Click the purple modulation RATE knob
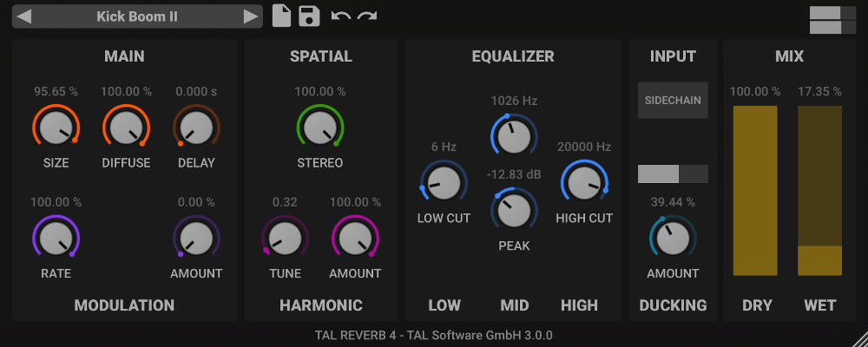The image size is (868, 347). click(x=56, y=237)
